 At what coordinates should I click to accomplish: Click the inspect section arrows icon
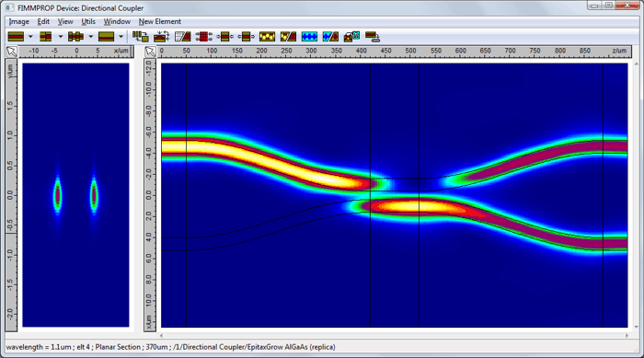pyautogui.click(x=161, y=37)
